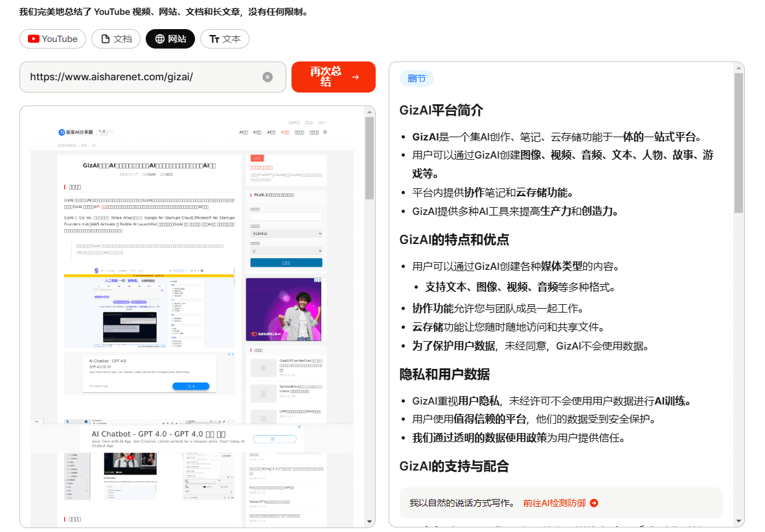Screen dimensions: 765x532
Task: Click the preview panel scrollbar thumb
Action: point(369,158)
